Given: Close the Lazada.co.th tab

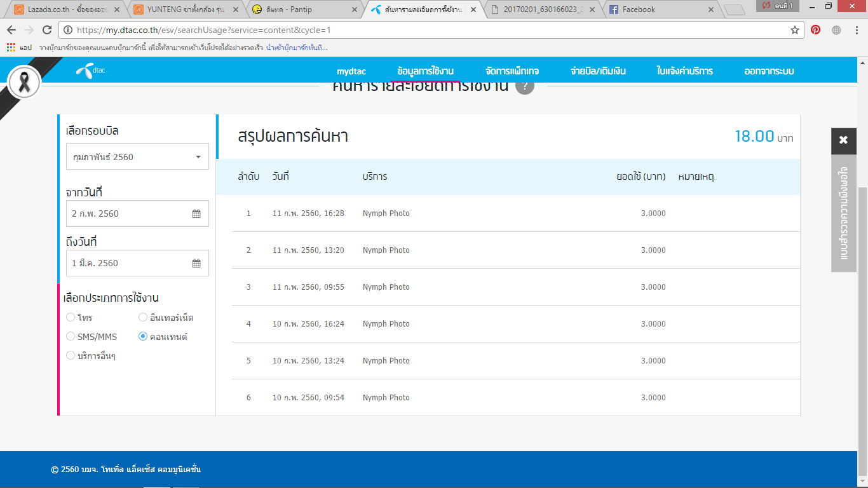Looking at the screenshot, I should click(x=116, y=10).
